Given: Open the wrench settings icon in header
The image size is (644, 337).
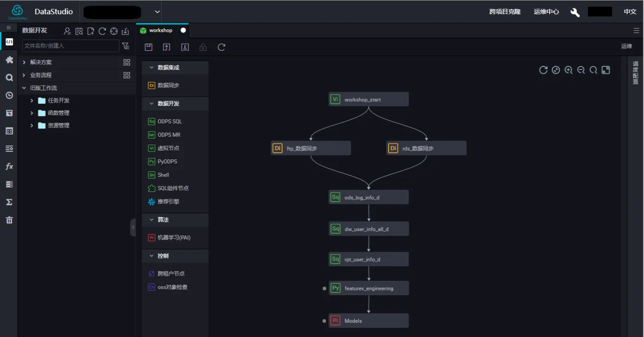Looking at the screenshot, I should point(575,12).
